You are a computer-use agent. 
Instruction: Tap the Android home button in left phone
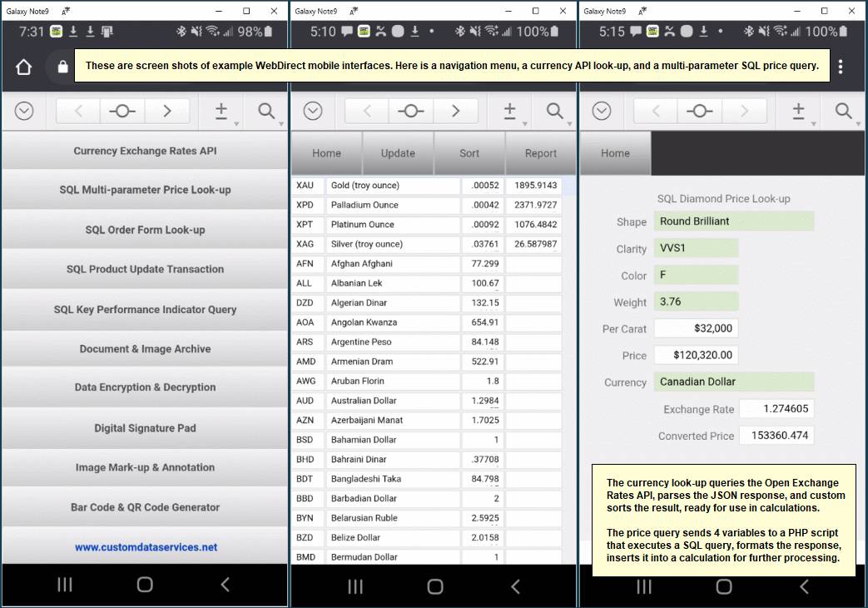[145, 586]
